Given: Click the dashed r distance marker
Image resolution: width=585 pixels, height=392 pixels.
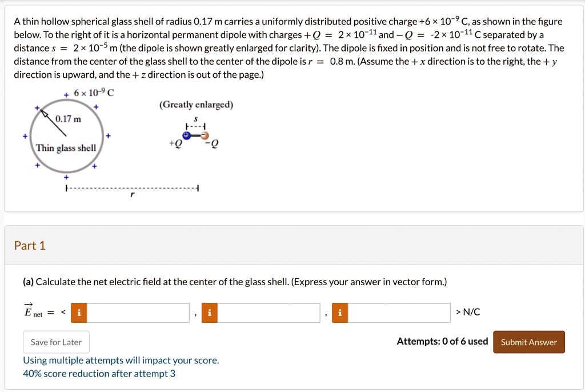Looking at the screenshot, I should pos(132,188).
